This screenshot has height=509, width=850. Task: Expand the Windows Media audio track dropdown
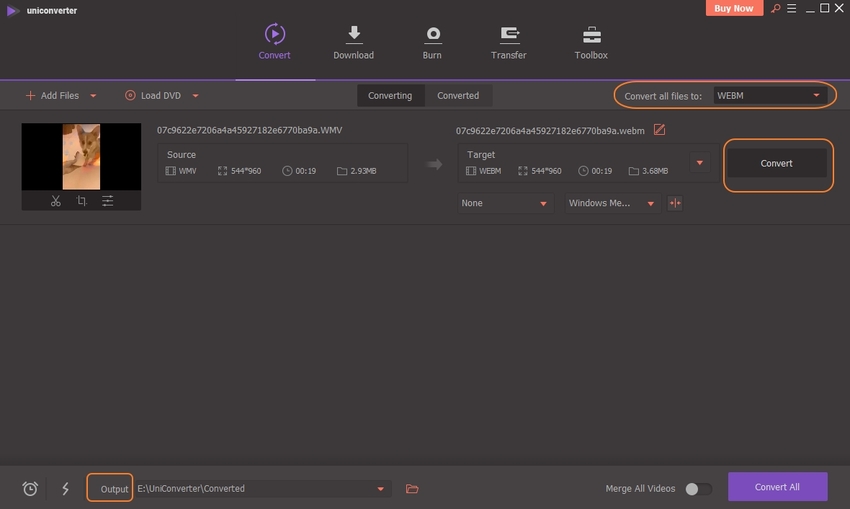pos(611,203)
